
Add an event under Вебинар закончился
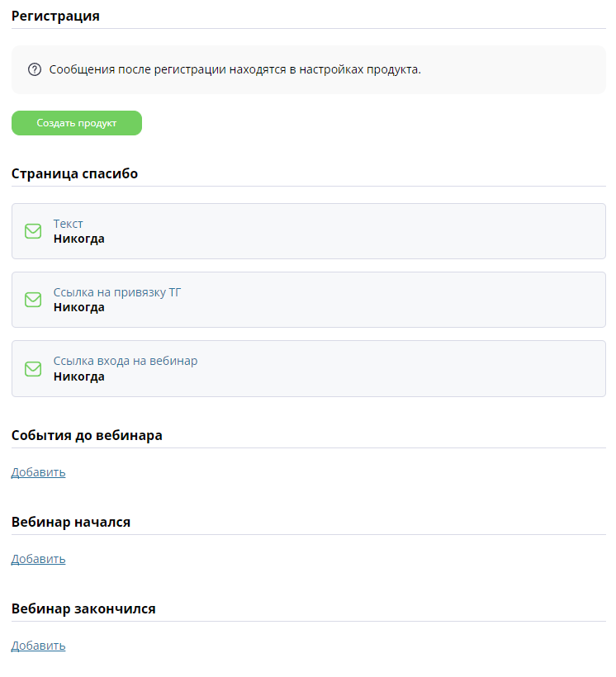pyautogui.click(x=39, y=646)
